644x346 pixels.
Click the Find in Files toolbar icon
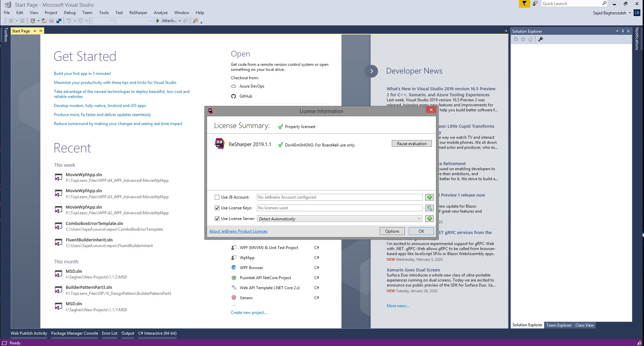pyautogui.click(x=195, y=21)
